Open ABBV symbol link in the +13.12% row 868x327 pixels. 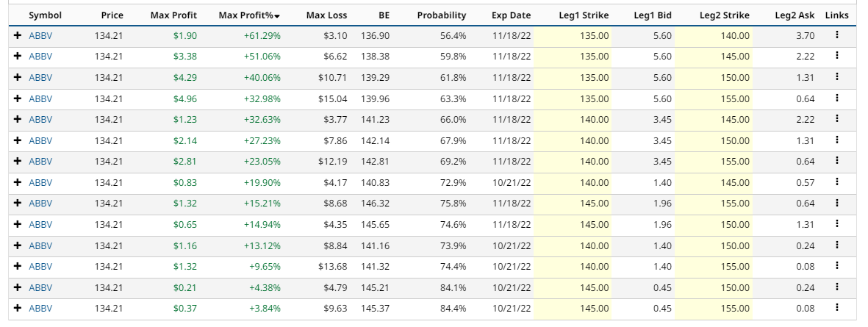(x=40, y=245)
